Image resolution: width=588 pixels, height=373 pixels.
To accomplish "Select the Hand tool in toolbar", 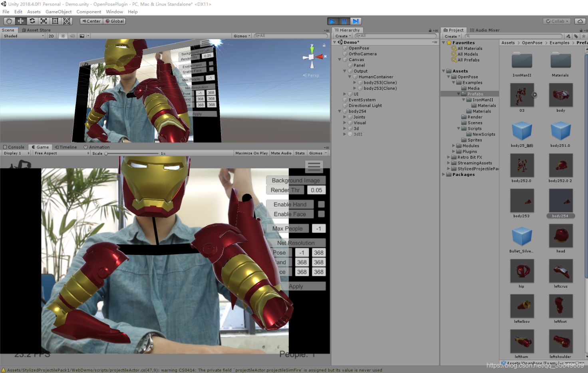I will pyautogui.click(x=9, y=21).
